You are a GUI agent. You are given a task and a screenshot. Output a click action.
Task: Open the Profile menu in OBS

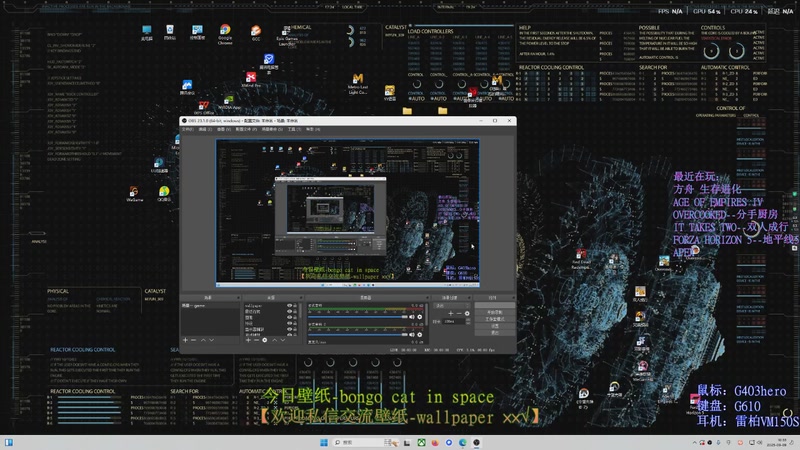coord(246,130)
